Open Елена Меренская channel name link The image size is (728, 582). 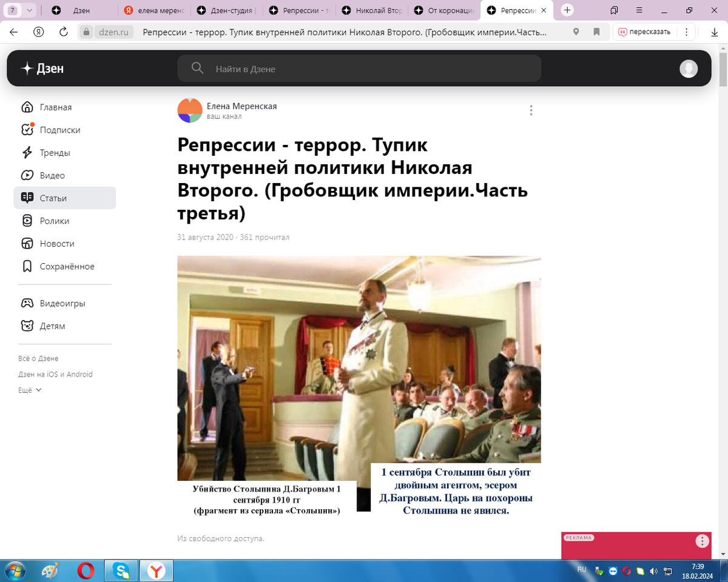pos(241,106)
